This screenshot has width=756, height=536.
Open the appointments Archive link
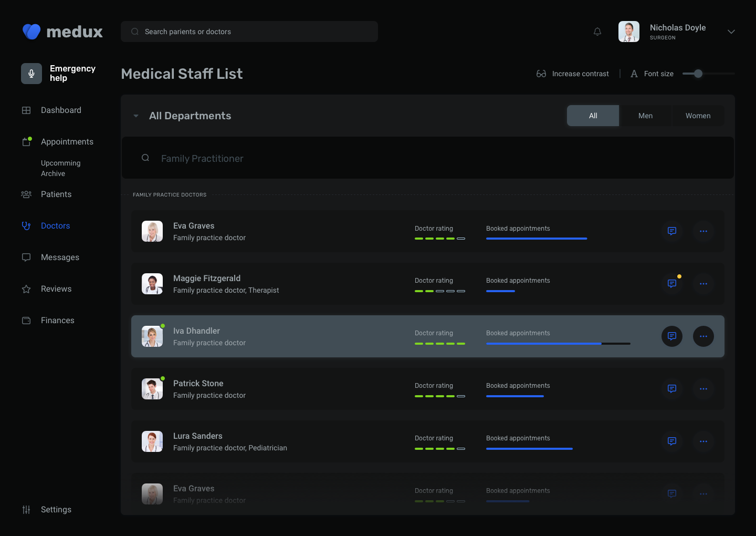[x=53, y=173]
